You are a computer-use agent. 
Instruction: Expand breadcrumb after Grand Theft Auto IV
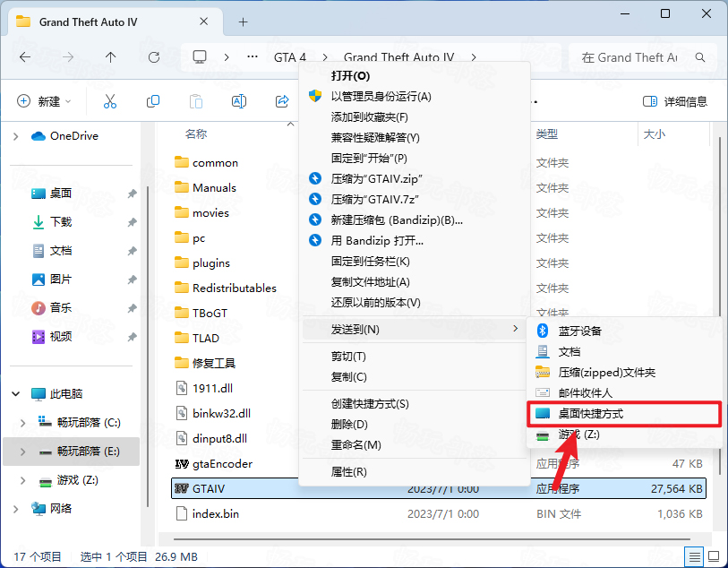click(x=474, y=57)
